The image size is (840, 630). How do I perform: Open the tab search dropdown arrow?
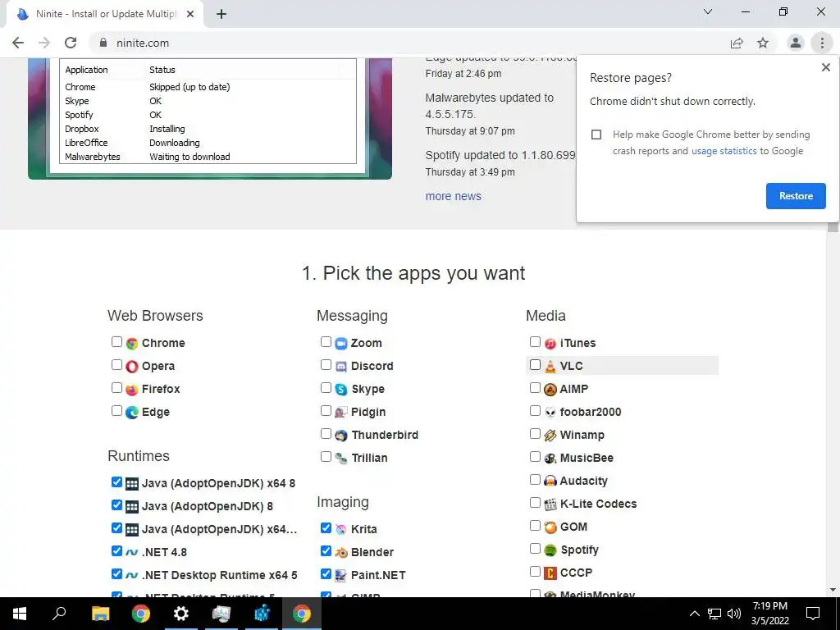(708, 11)
